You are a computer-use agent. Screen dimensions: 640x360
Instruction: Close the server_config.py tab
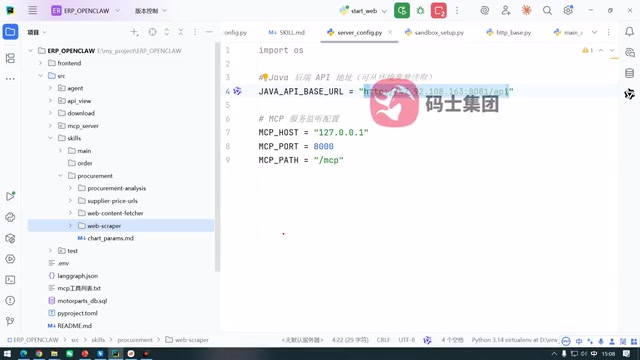[x=390, y=32]
